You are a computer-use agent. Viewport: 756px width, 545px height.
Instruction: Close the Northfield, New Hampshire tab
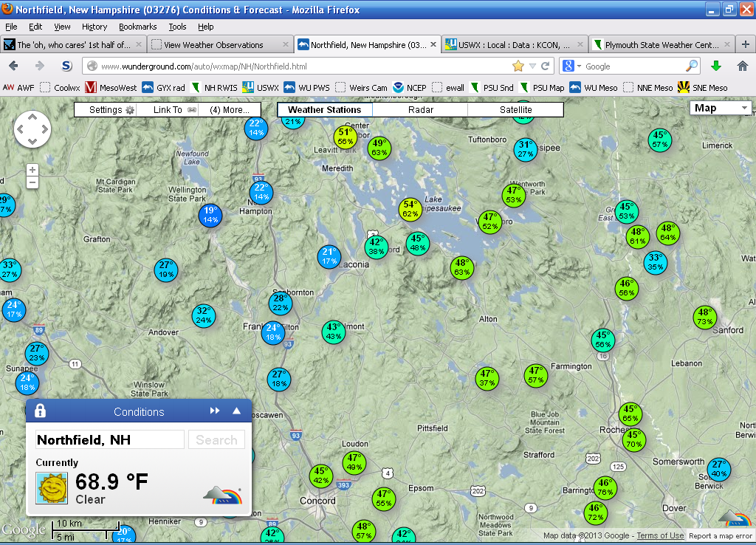433,44
